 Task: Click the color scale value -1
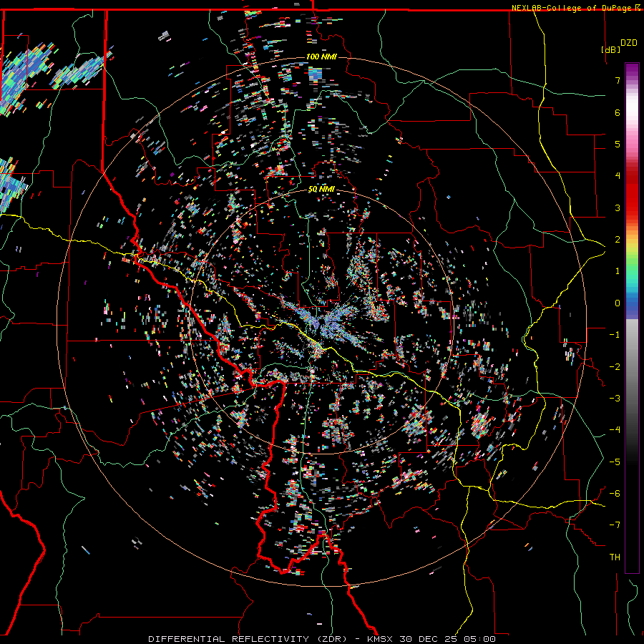[615, 335]
